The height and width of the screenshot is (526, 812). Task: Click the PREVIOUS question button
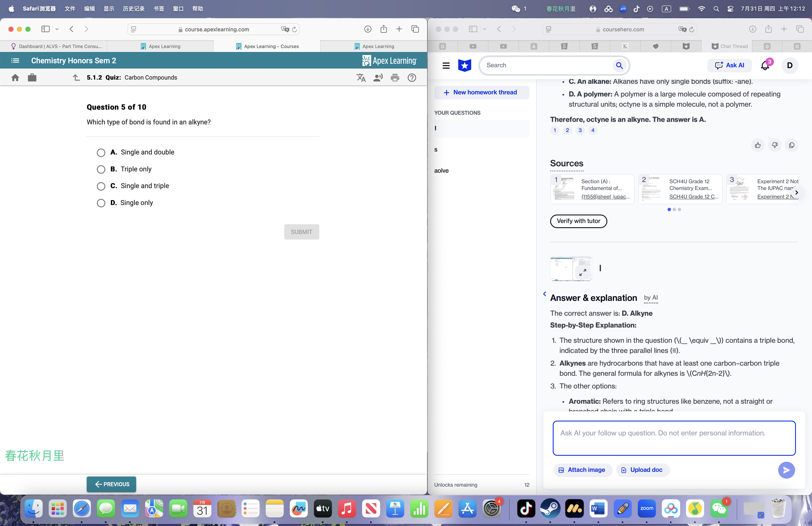(x=112, y=484)
